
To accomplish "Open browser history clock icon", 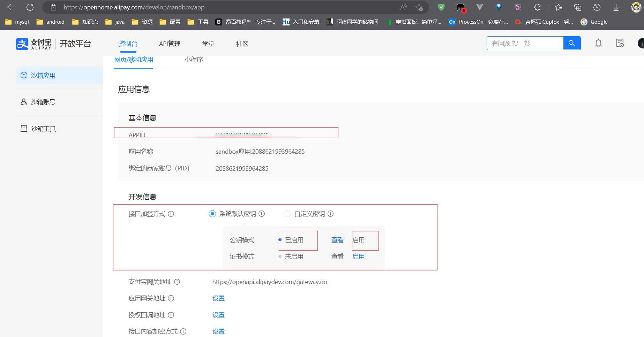I will 597,7.
